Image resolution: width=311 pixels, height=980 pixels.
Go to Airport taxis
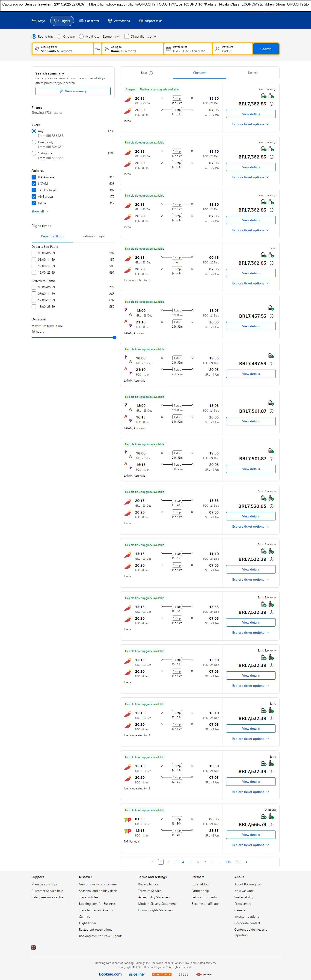pos(150,21)
